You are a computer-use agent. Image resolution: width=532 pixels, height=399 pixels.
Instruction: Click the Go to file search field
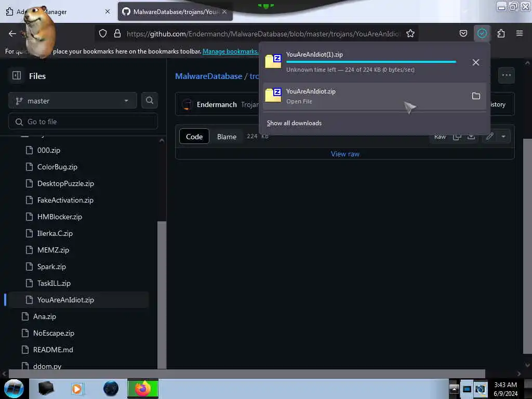83,122
